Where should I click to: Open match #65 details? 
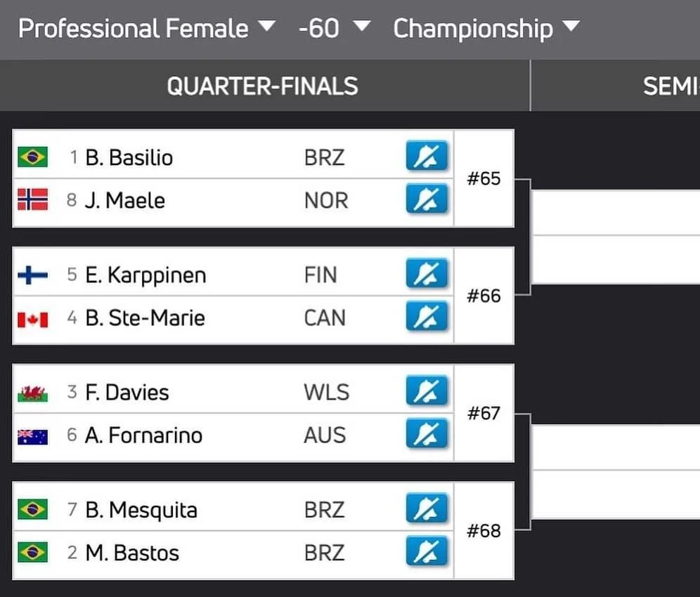[x=484, y=178]
